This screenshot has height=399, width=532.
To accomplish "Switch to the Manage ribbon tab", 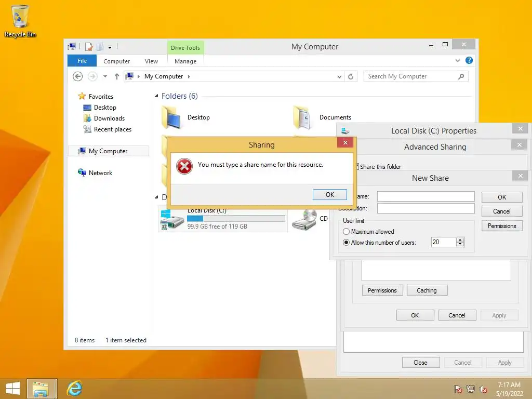I will click(185, 61).
